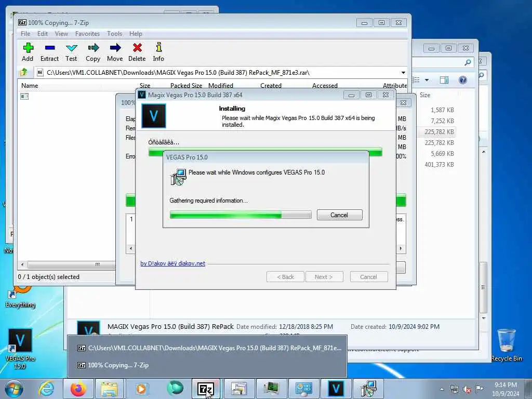The height and width of the screenshot is (399, 532).
Task: Open the Help menu in 7-Zip
Action: 136,34
